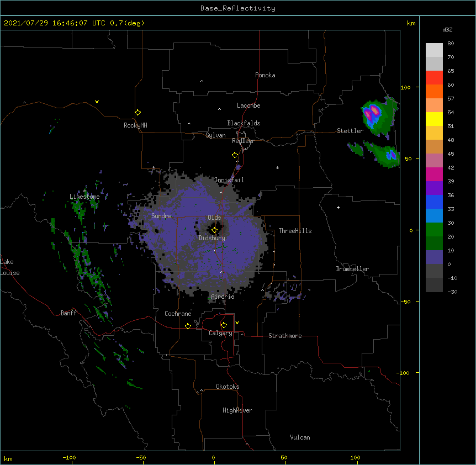Viewport: 476px width, 465px height.
Task: Select the magenta 42 dBZ color swatch
Action: [434, 174]
